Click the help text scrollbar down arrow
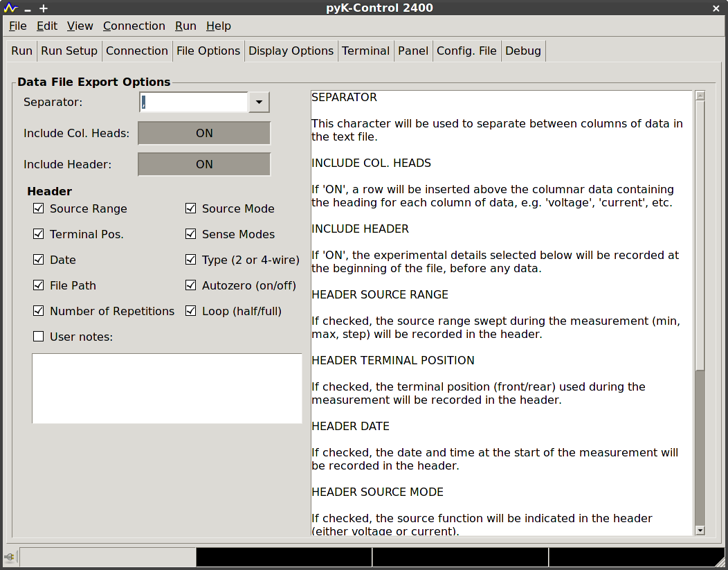728x570 pixels. 700,530
